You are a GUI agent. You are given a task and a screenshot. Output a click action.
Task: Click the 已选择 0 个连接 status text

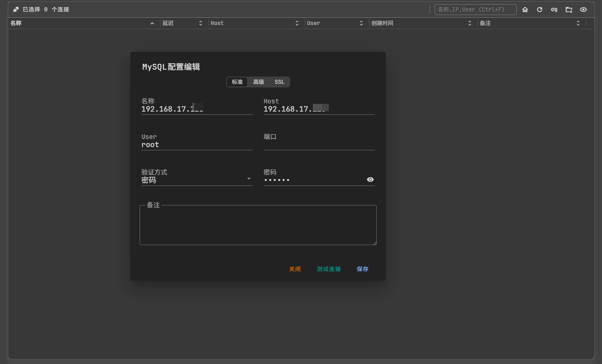click(46, 10)
